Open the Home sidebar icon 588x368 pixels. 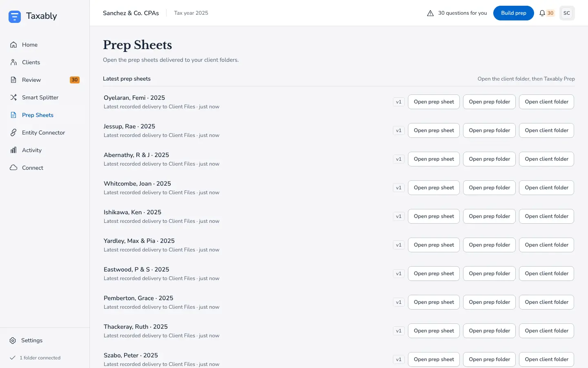(x=13, y=45)
